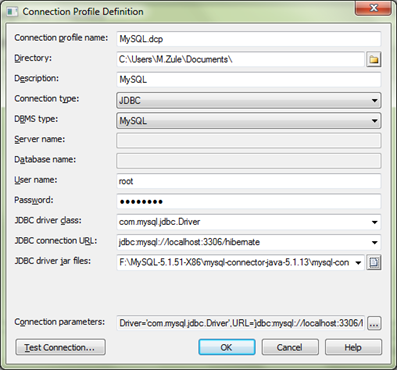
Task: Open JDBC driver jar file browser icon
Action: tap(374, 263)
